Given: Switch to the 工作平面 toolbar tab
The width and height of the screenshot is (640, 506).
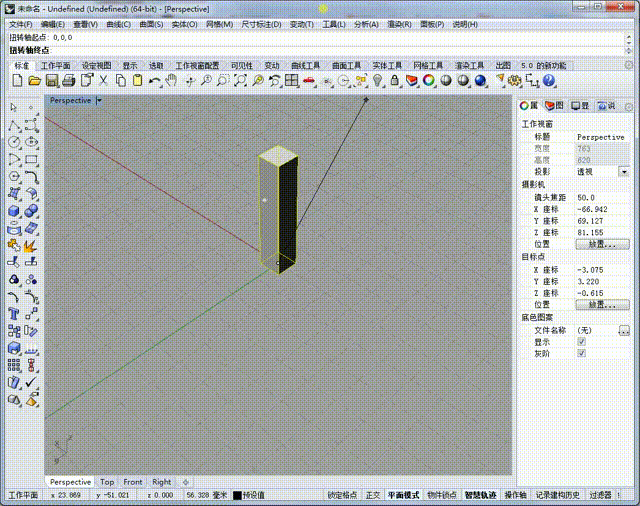Looking at the screenshot, I should (56, 66).
